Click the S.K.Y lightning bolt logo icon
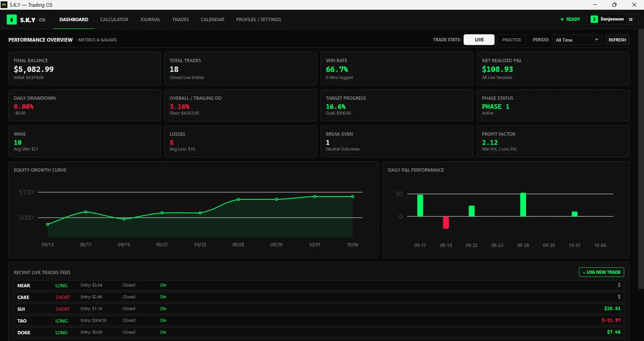Image resolution: width=644 pixels, height=341 pixels. point(12,19)
